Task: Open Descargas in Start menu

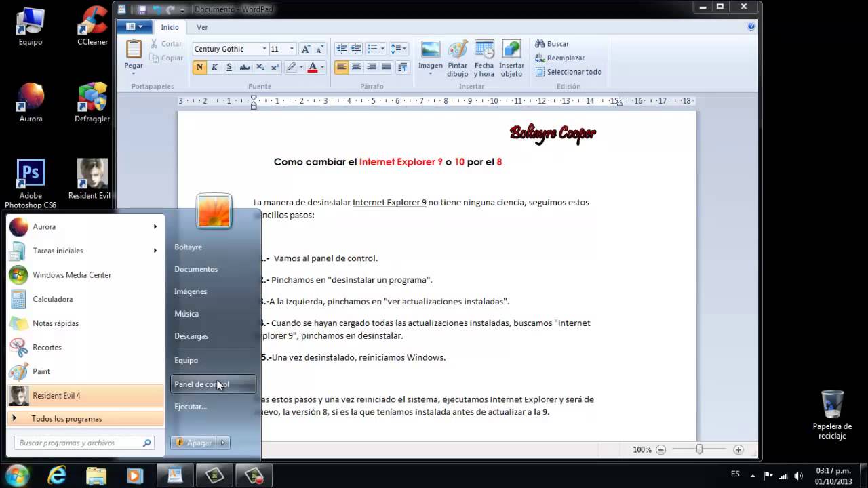Action: pos(191,336)
